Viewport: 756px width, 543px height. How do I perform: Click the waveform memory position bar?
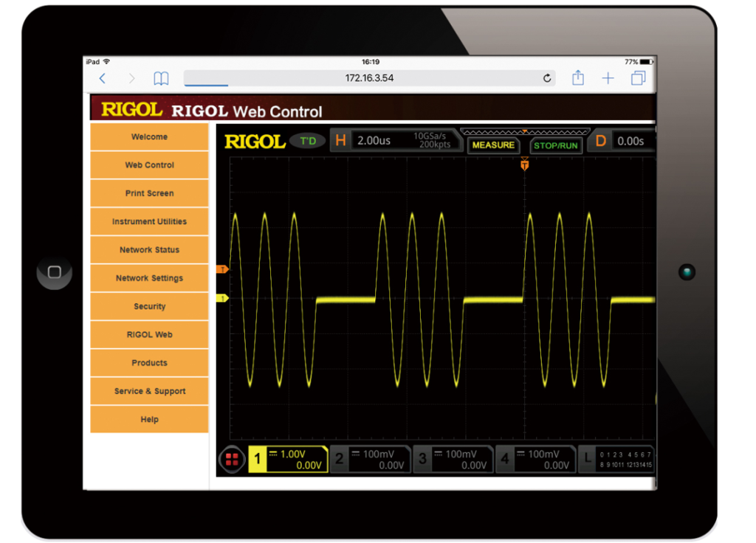[x=525, y=131]
